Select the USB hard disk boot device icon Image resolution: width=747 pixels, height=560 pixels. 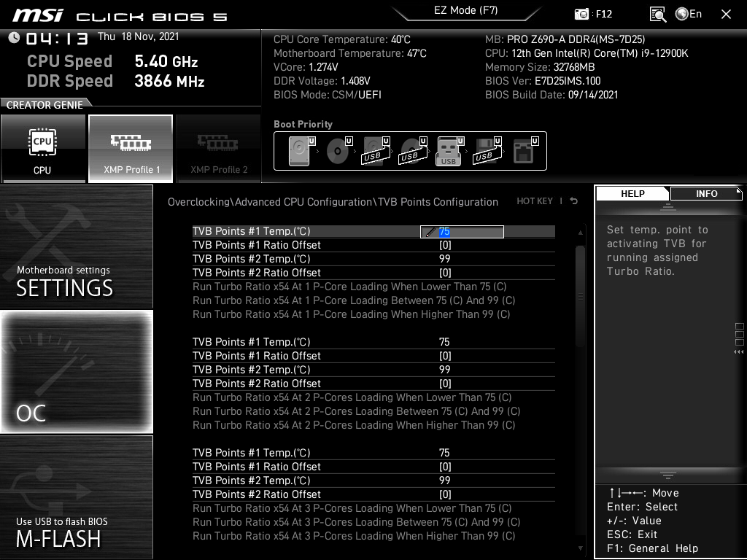[376, 151]
